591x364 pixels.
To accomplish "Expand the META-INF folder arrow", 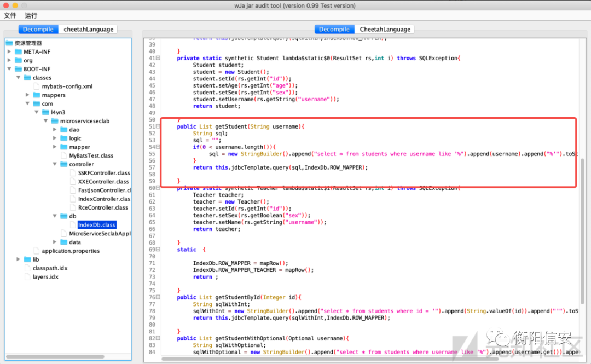I will click(x=9, y=51).
